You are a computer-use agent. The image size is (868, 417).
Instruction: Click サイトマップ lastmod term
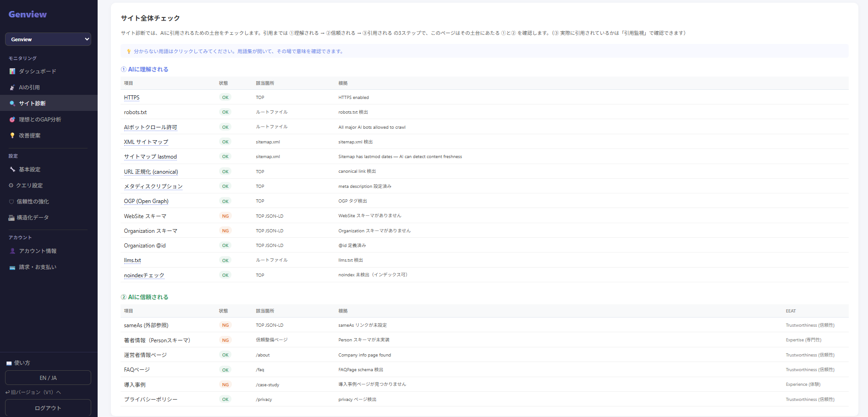150,157
